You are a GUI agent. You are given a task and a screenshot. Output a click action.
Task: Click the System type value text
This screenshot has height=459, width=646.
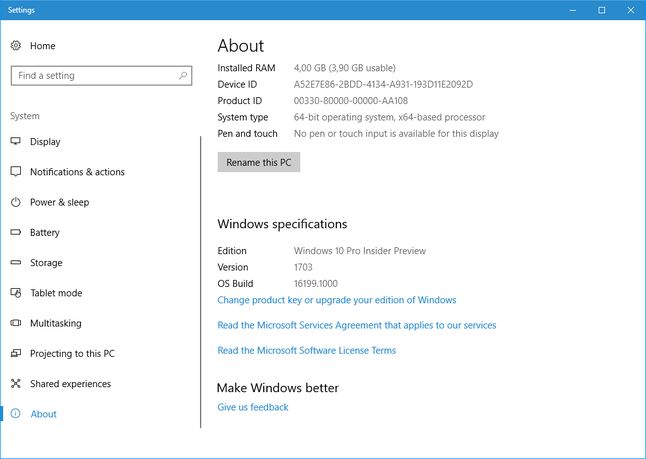click(x=389, y=117)
